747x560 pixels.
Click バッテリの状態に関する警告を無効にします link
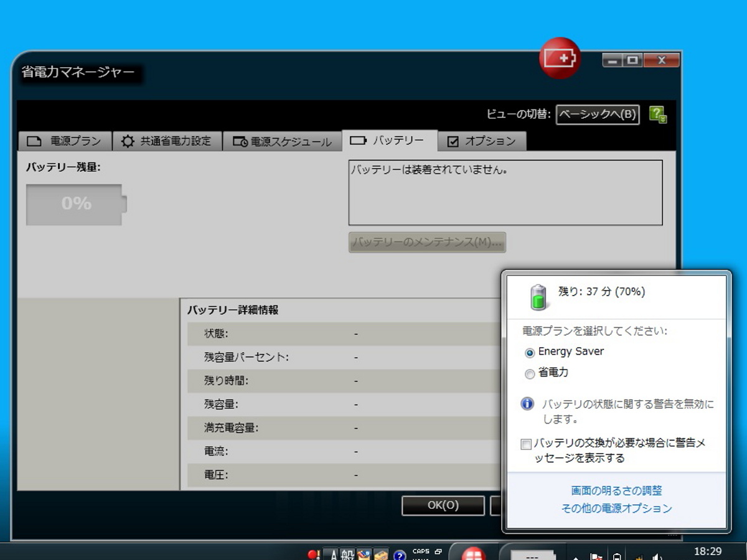[628, 411]
